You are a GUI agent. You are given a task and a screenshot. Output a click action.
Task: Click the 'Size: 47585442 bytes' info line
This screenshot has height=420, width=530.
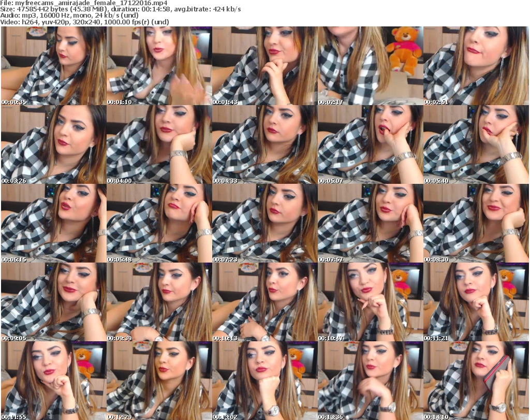120,9
